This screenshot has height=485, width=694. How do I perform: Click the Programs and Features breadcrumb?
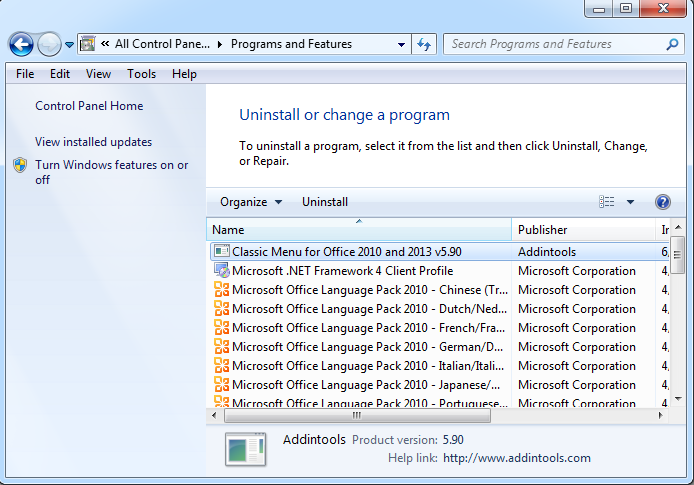(291, 44)
